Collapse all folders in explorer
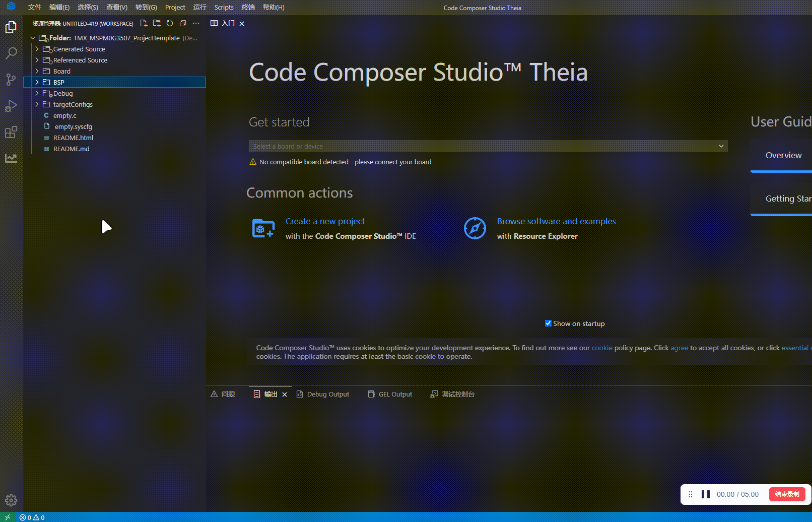Screen dimensions: 812x522 click(x=183, y=23)
